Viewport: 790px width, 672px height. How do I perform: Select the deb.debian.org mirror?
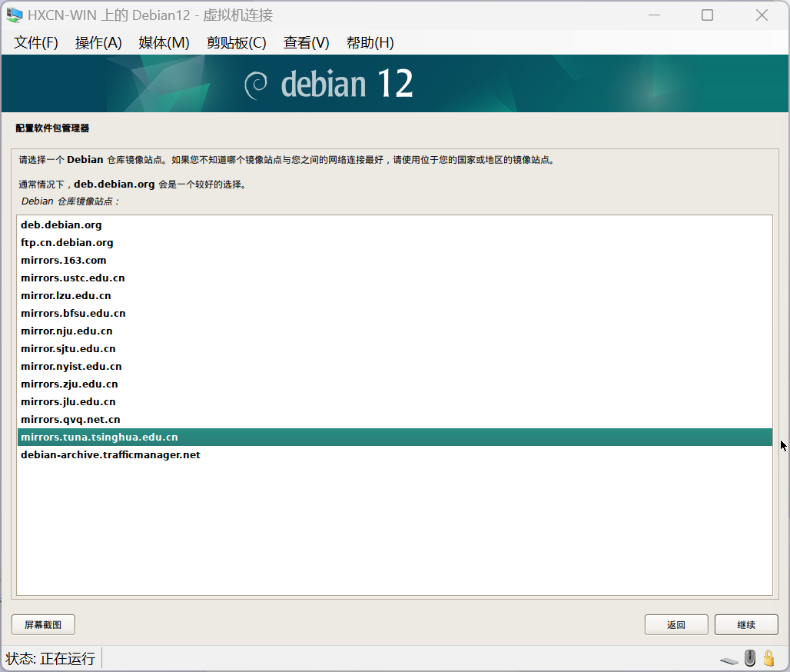click(394, 225)
